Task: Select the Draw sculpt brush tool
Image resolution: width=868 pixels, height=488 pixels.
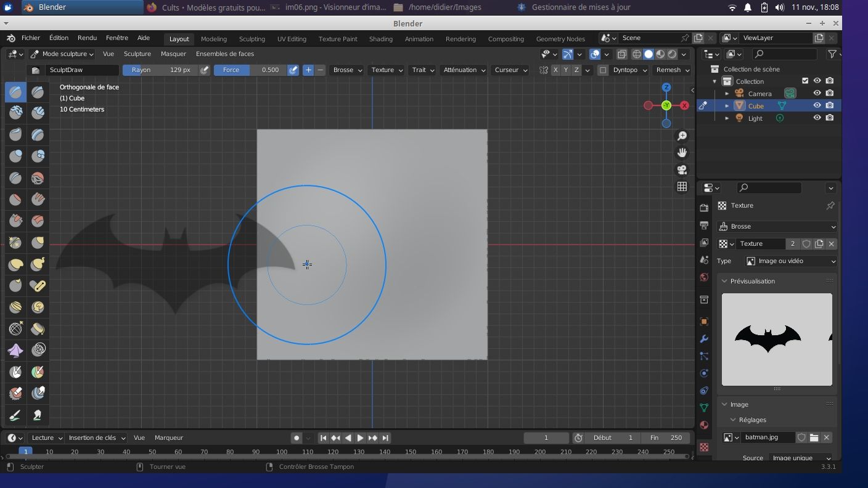Action: [x=15, y=92]
